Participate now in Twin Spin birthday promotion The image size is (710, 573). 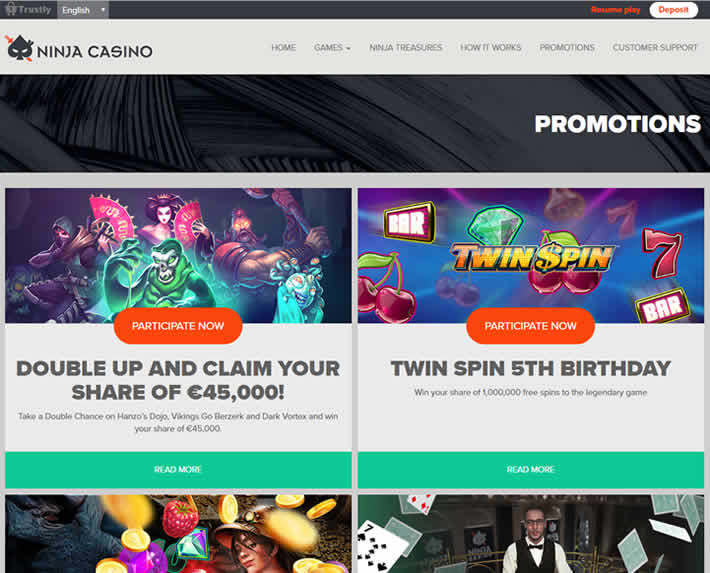(x=530, y=326)
